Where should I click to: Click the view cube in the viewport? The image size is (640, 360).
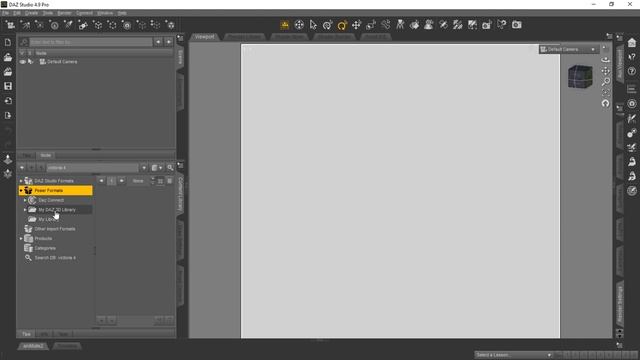[x=580, y=76]
